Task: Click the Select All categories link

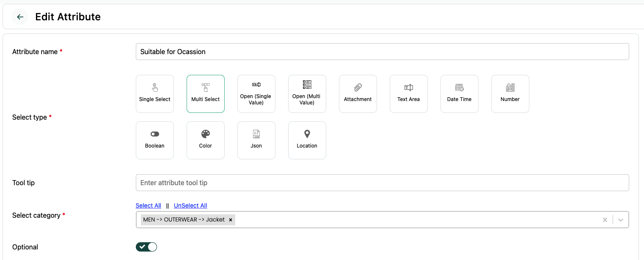Action: pos(148,205)
